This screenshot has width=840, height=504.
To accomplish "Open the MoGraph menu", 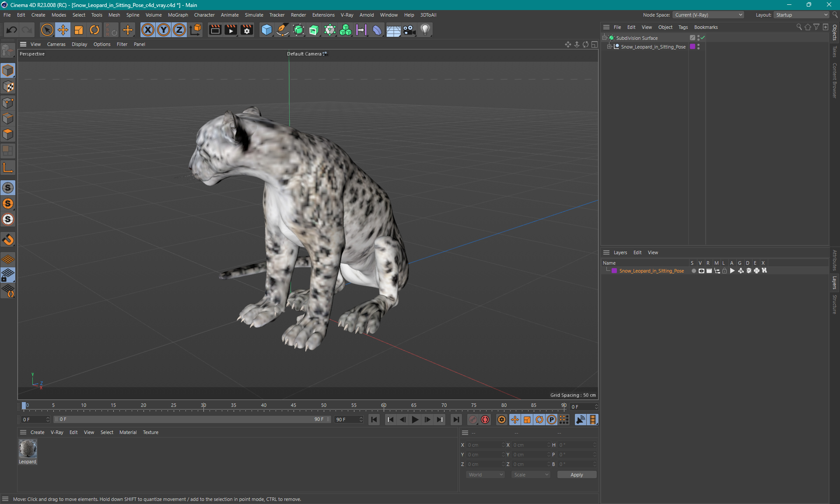I will pyautogui.click(x=178, y=15).
